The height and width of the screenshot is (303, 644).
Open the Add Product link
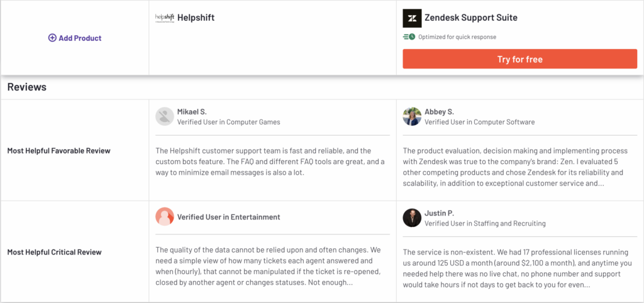[x=80, y=38]
